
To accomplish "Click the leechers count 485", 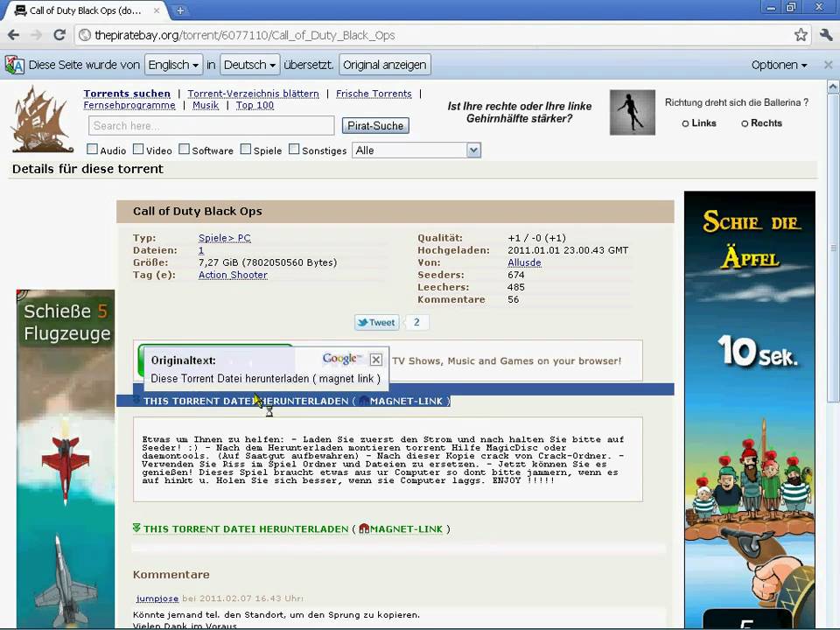I will (516, 287).
